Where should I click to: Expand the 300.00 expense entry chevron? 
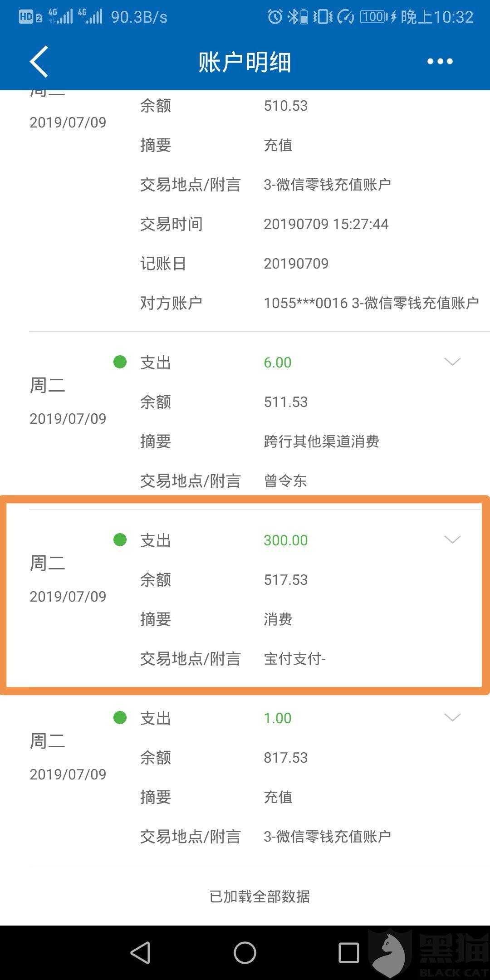[452, 539]
